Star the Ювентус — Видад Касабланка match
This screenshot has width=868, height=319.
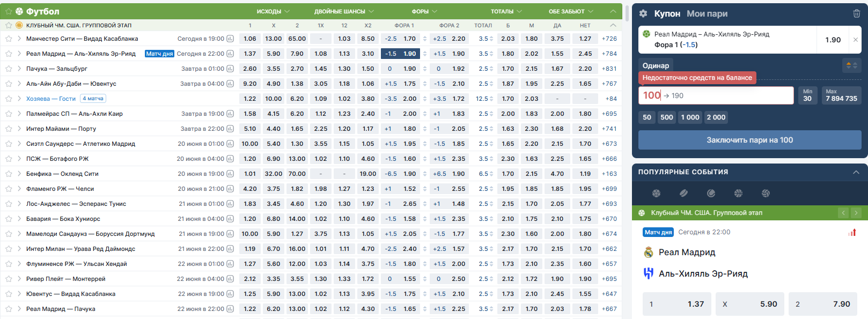click(x=9, y=294)
